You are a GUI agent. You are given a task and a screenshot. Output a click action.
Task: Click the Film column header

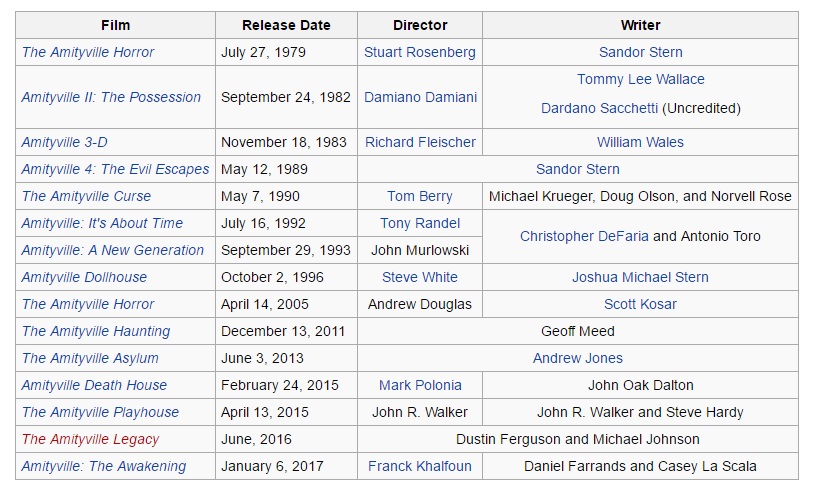[x=115, y=25]
